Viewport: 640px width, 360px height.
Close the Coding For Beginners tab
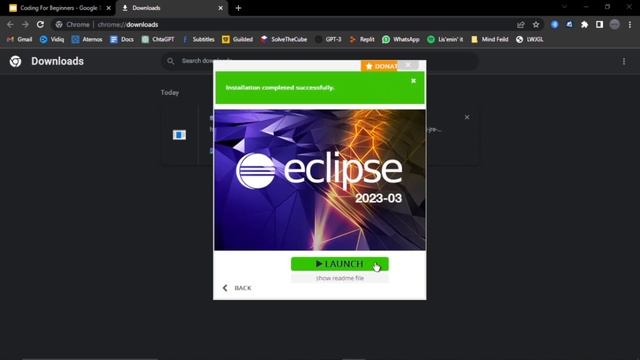pyautogui.click(x=109, y=8)
